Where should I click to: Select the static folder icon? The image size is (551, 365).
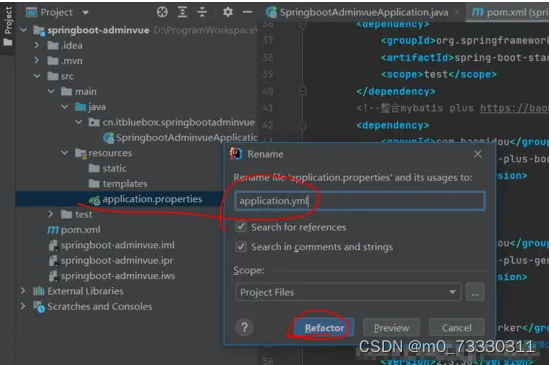point(94,168)
